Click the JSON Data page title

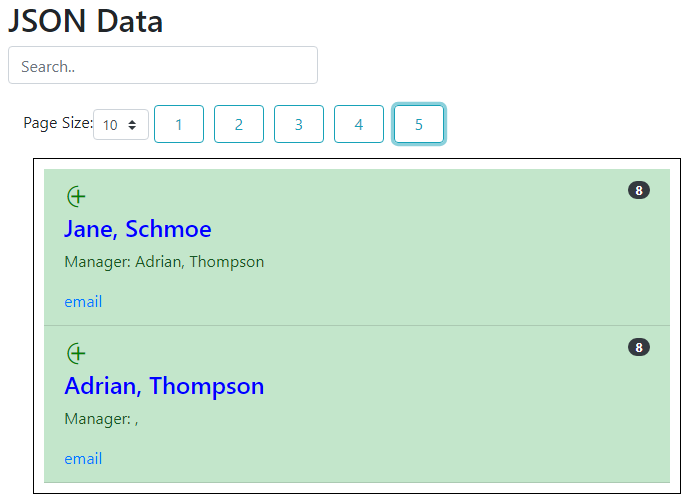tap(86, 21)
